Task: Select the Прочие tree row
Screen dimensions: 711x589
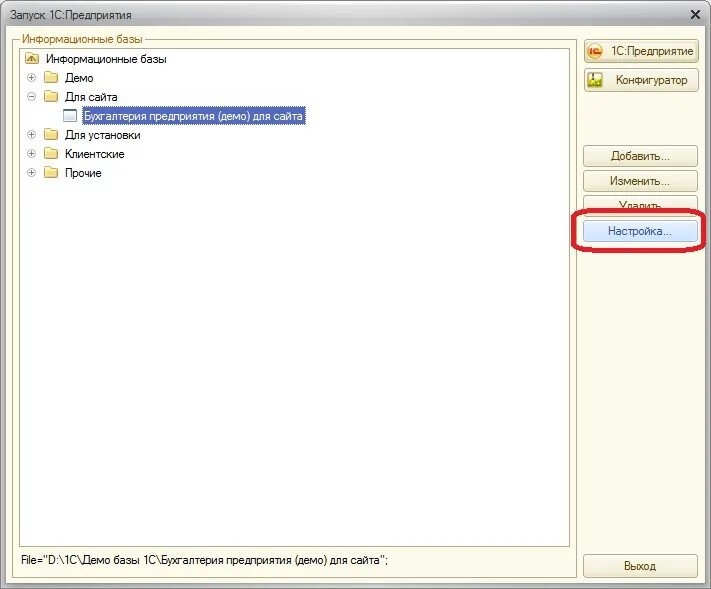Action: click(83, 173)
